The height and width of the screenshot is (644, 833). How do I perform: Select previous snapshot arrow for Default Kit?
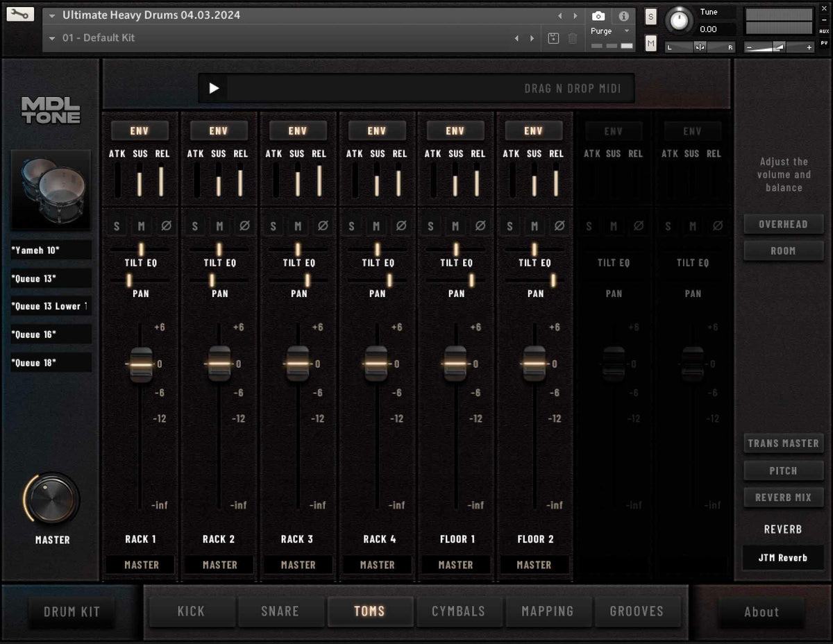point(517,38)
